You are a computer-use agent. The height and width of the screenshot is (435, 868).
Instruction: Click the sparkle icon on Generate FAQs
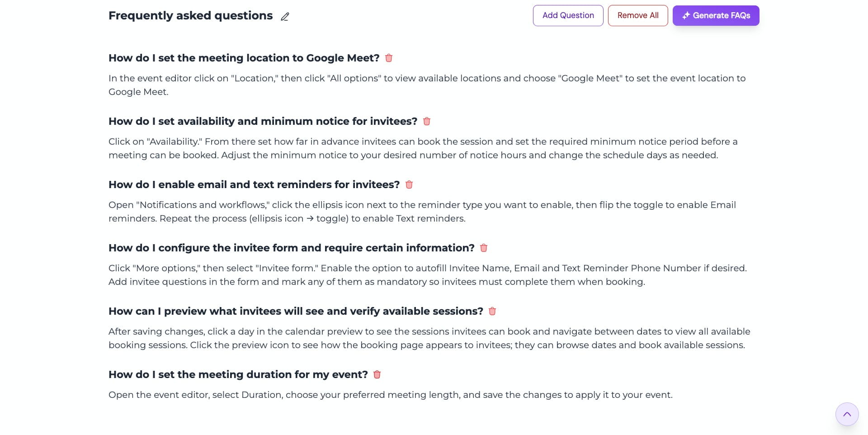(x=685, y=15)
